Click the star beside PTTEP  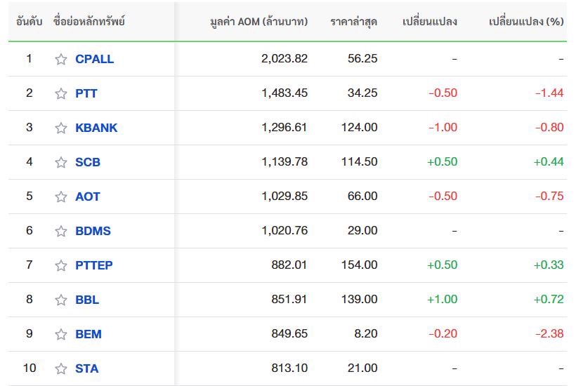[60, 265]
